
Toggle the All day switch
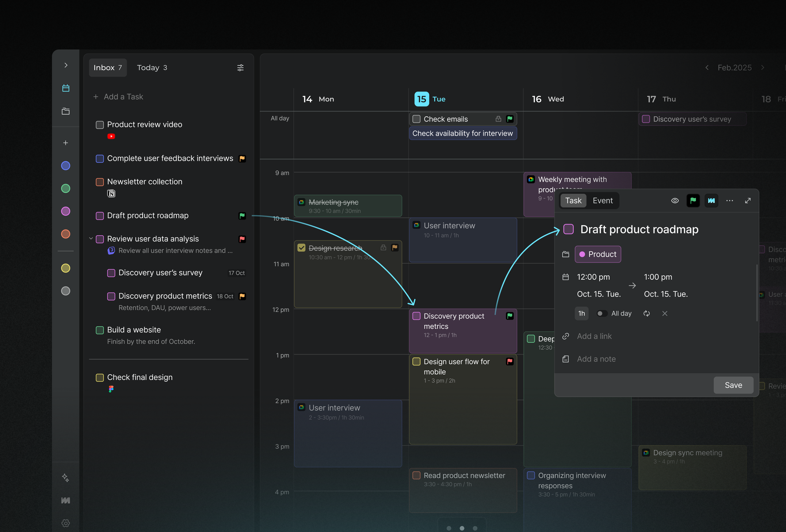pyautogui.click(x=601, y=314)
